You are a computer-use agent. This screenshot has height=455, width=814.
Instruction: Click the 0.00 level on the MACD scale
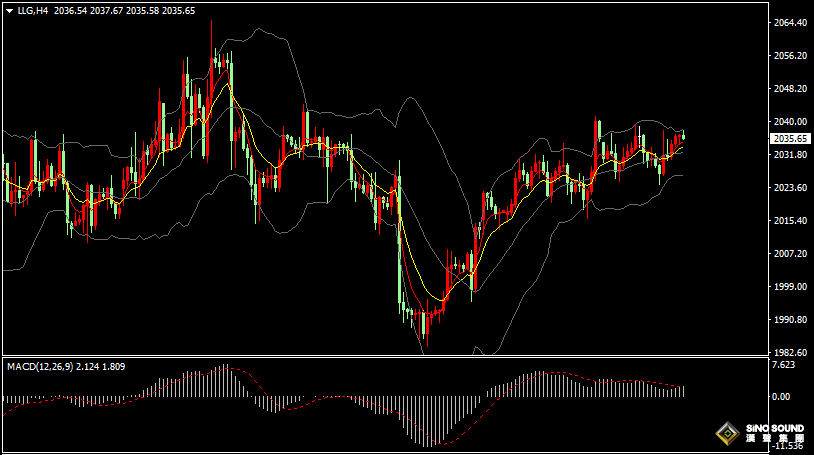point(781,397)
